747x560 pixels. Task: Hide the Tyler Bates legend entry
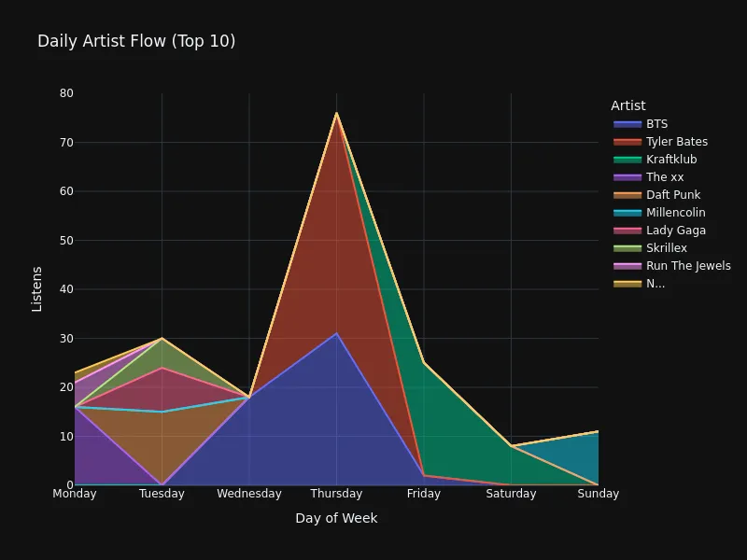(661, 142)
